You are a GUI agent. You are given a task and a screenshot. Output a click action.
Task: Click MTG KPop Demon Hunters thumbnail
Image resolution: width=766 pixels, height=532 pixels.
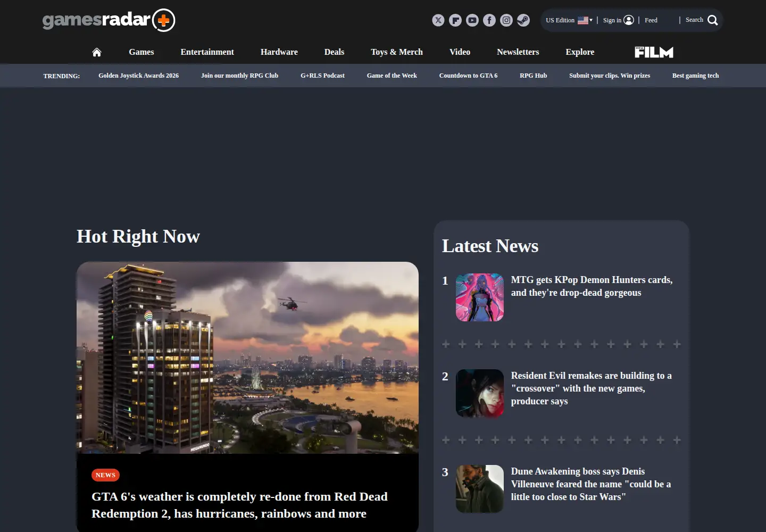click(480, 297)
